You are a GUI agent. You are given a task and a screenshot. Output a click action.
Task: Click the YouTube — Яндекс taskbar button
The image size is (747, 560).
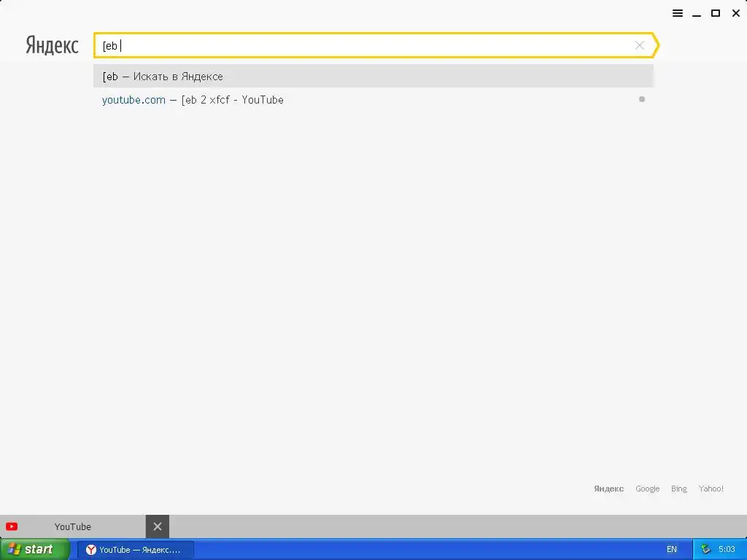click(x=136, y=550)
